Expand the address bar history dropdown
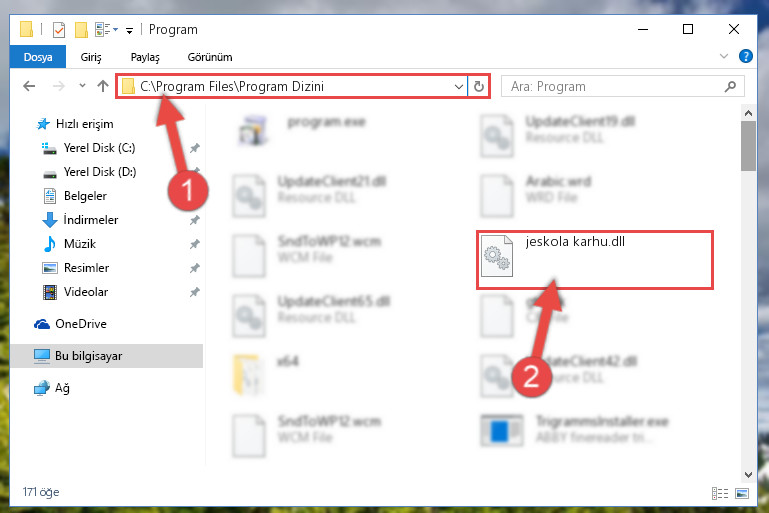 [x=459, y=87]
